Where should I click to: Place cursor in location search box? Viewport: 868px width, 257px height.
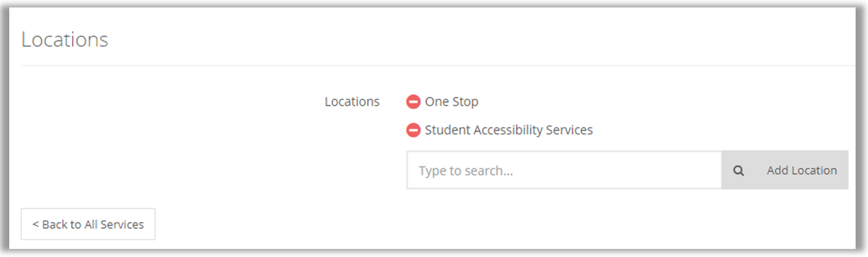click(x=564, y=171)
